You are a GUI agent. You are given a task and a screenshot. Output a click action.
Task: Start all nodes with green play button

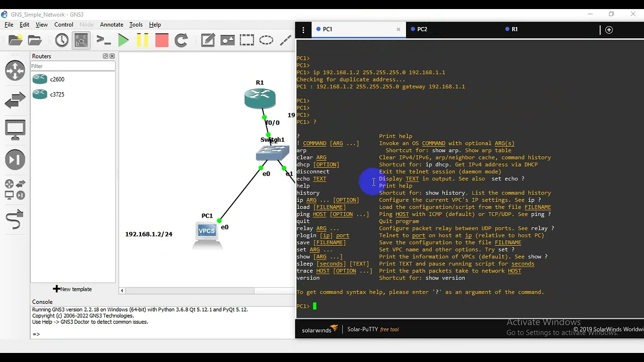tap(123, 40)
